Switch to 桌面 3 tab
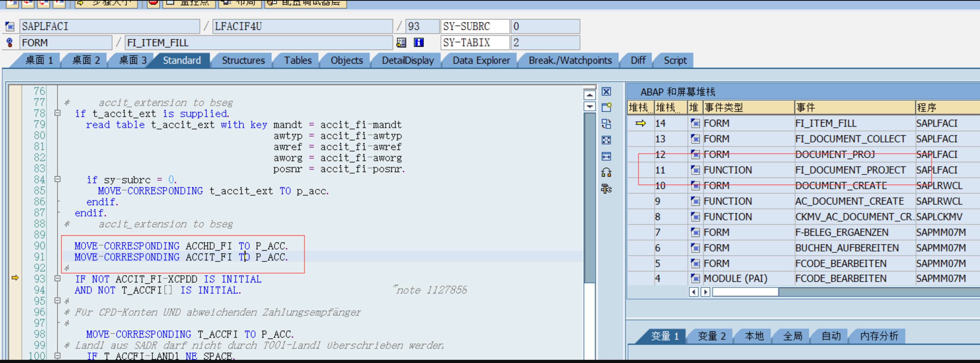The width and height of the screenshot is (980, 363). pos(133,61)
